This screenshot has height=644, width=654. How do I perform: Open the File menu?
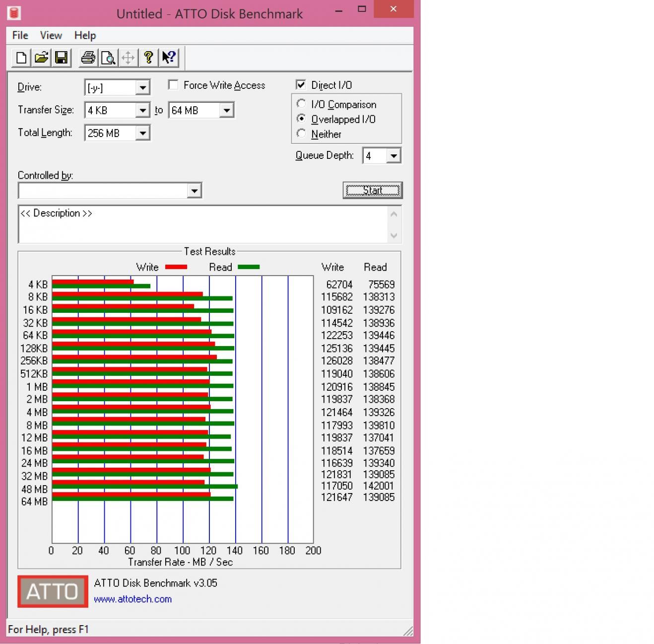[x=20, y=35]
